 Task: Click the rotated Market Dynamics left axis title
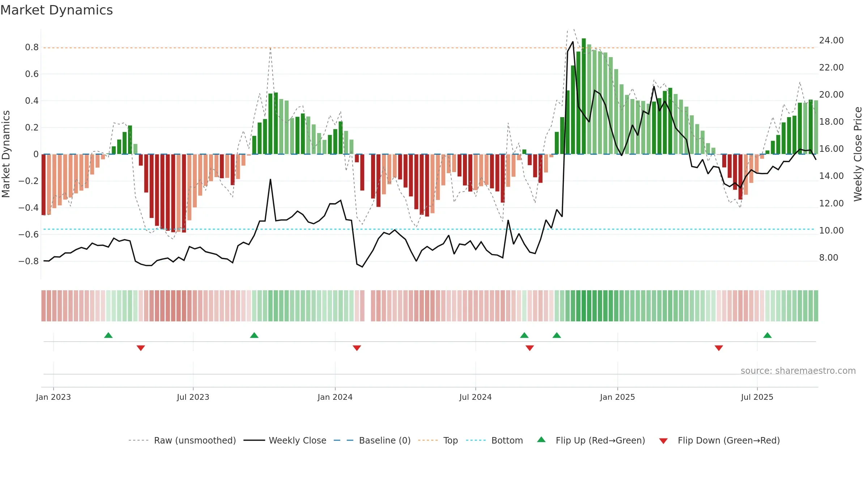(6, 154)
